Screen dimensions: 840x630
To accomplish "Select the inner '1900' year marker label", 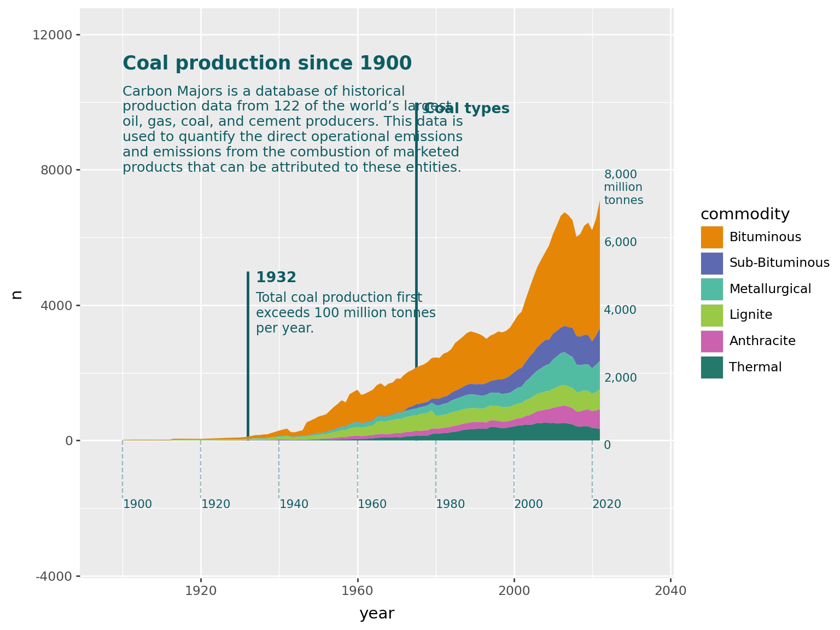I will [x=137, y=504].
